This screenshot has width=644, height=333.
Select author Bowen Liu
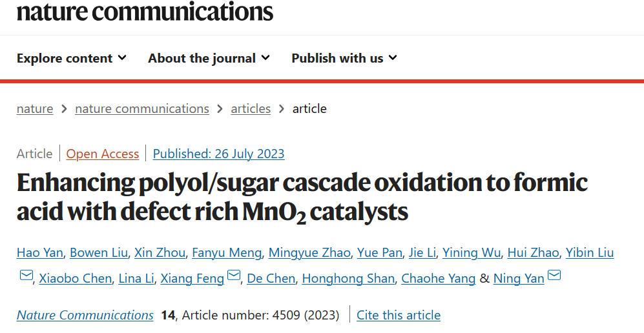tap(99, 252)
